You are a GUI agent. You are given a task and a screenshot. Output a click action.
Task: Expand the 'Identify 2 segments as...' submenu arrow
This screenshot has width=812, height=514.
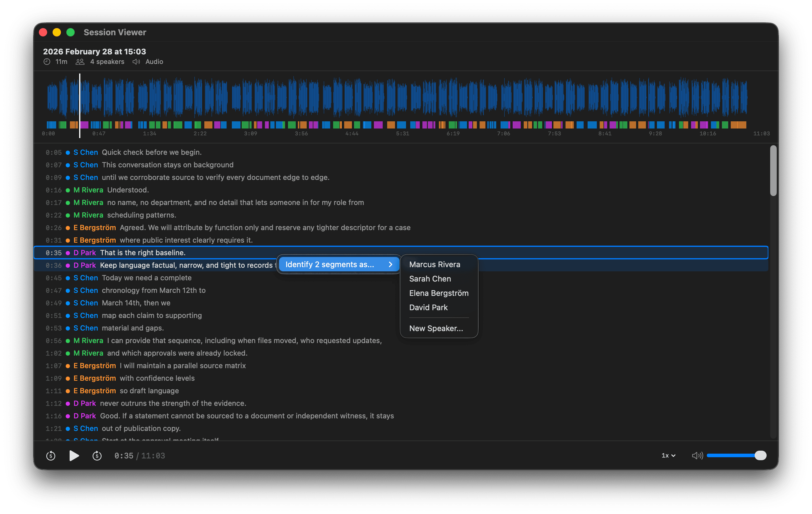point(390,264)
